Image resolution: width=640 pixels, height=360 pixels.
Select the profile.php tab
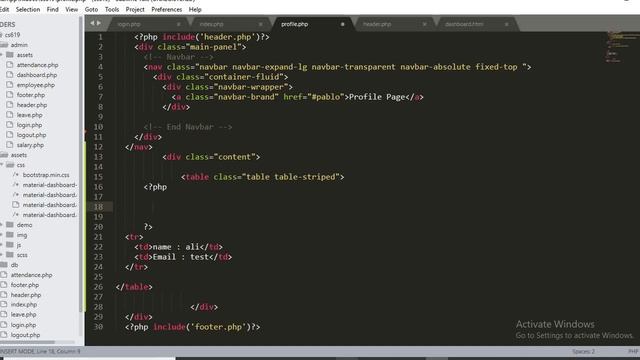pos(294,24)
